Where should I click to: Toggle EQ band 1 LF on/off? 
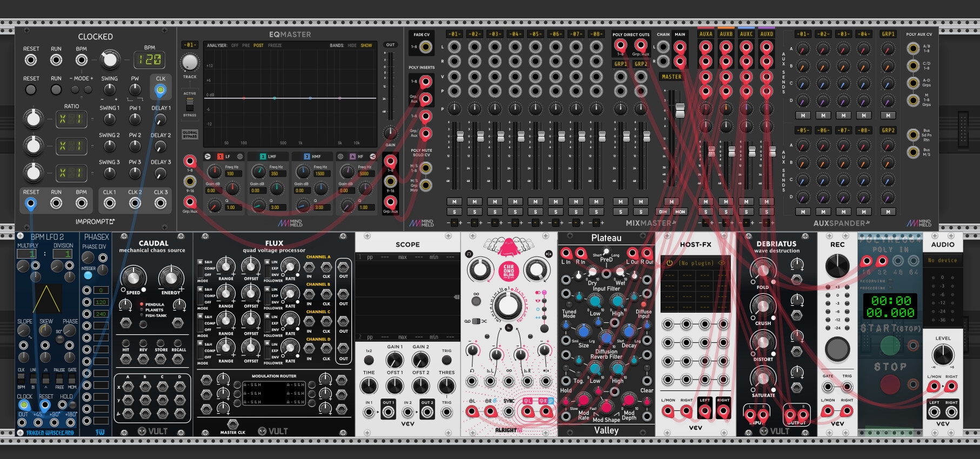click(220, 157)
